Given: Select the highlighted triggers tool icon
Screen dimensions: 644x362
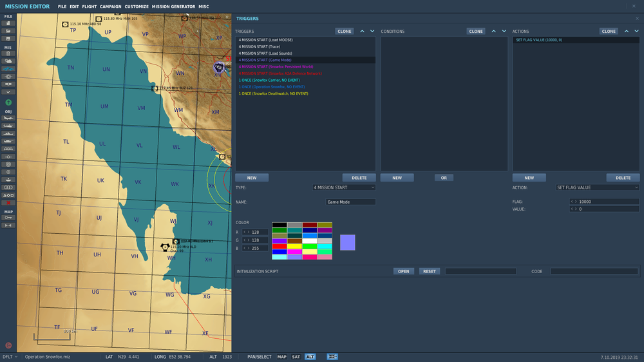Looking at the screenshot, I should (8, 69).
